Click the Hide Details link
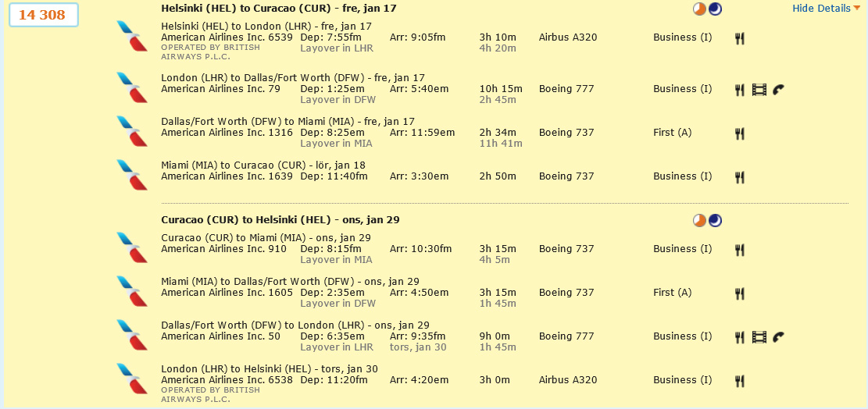The width and height of the screenshot is (868, 409). tap(821, 9)
